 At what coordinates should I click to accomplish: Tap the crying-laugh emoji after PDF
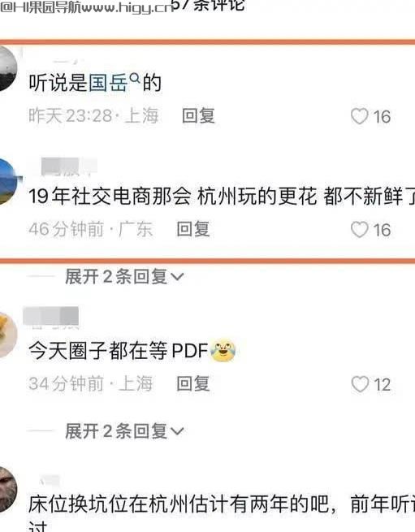coord(223,350)
